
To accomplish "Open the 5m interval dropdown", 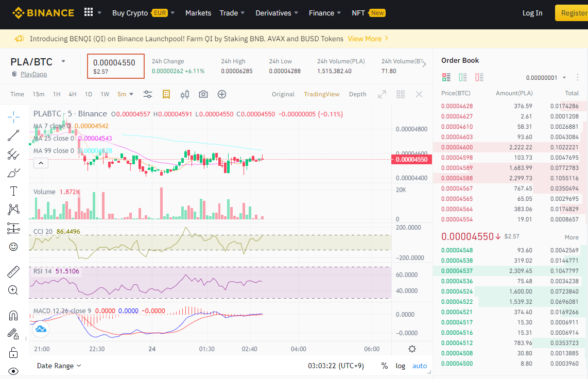I will click(125, 94).
